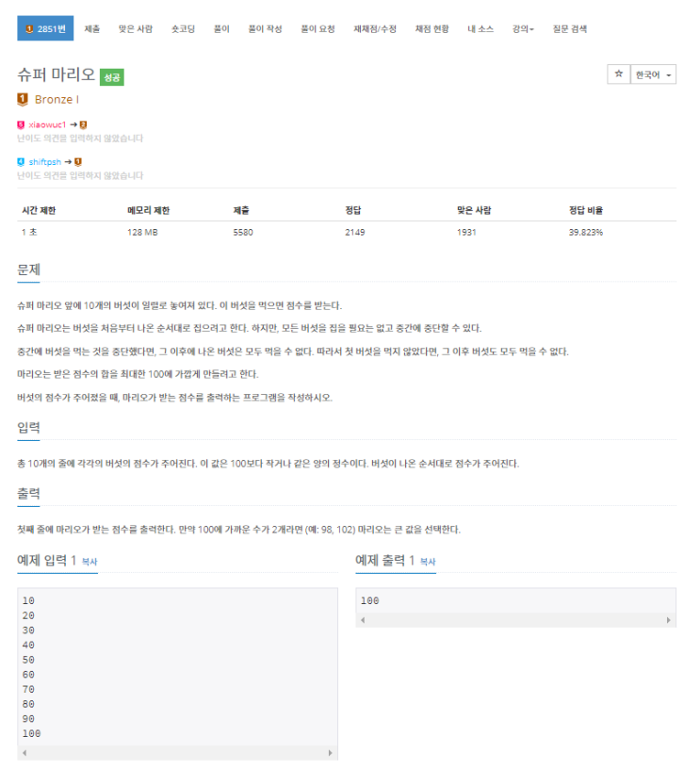
Task: Click right scroll arrow under example output
Action: (668, 620)
